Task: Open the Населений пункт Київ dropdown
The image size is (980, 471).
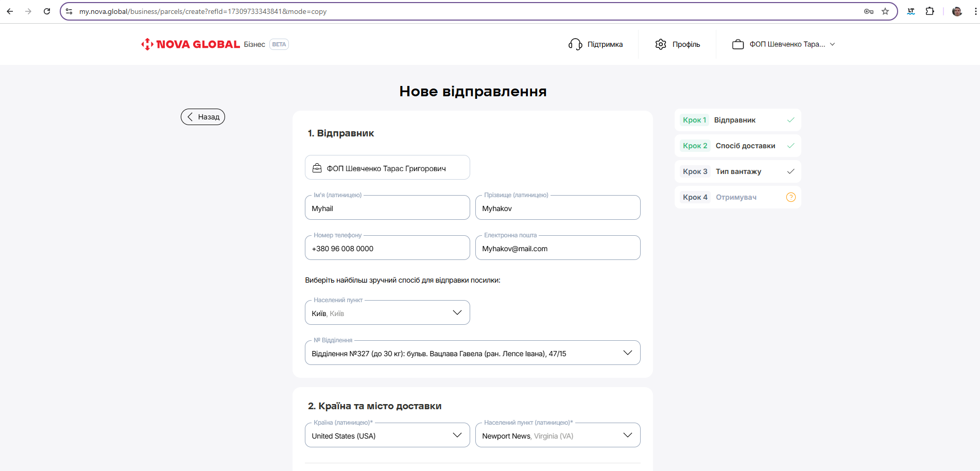Action: pos(387,313)
